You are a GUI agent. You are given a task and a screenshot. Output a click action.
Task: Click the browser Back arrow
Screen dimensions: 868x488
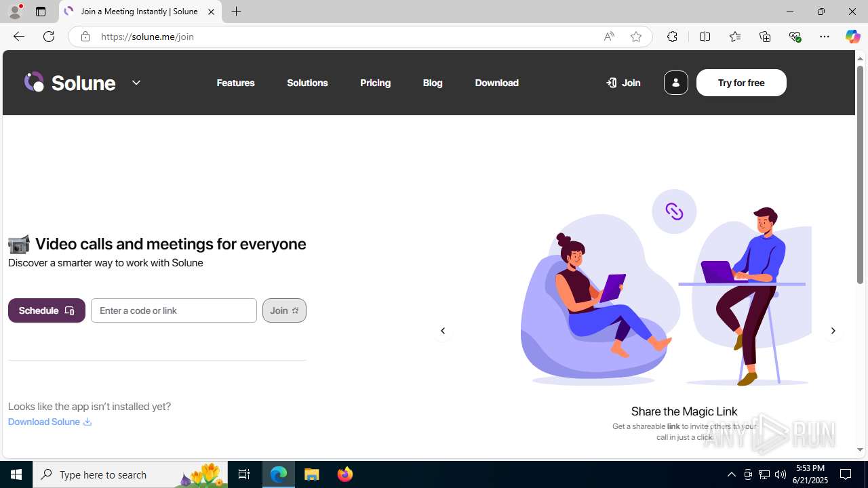pyautogui.click(x=19, y=37)
